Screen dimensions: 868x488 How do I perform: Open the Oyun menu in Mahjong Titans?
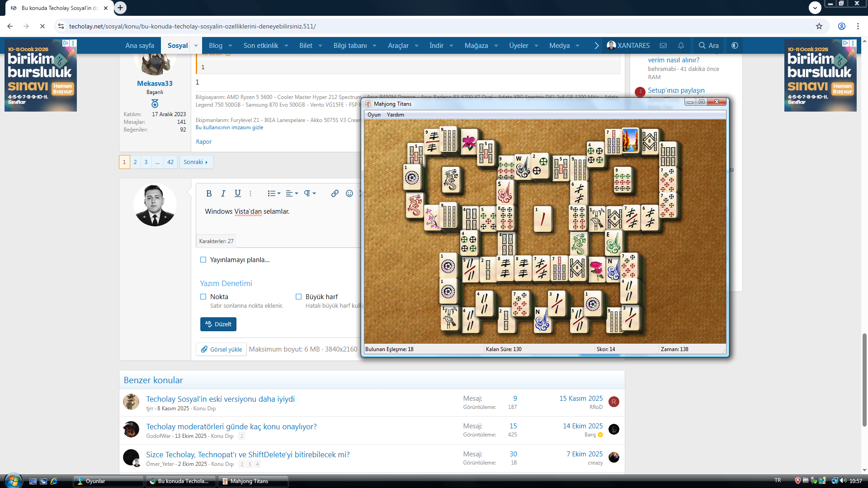(x=374, y=115)
